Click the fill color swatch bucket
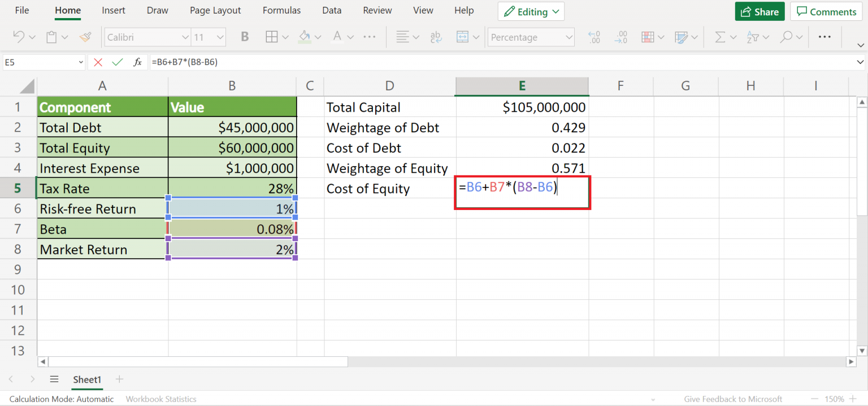 (x=305, y=37)
